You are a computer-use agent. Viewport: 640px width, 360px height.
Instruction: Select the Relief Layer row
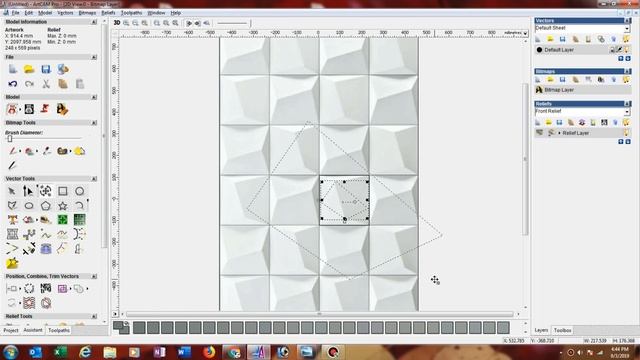point(582,133)
